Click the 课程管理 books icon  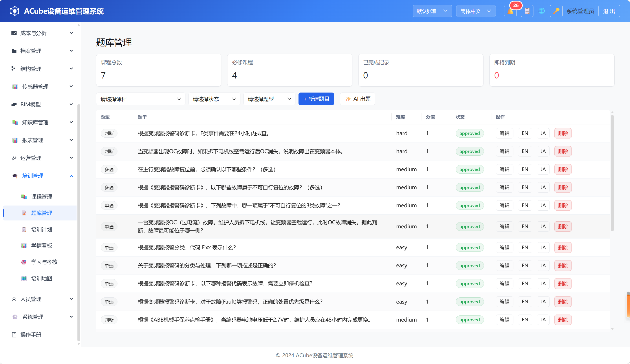(x=24, y=197)
